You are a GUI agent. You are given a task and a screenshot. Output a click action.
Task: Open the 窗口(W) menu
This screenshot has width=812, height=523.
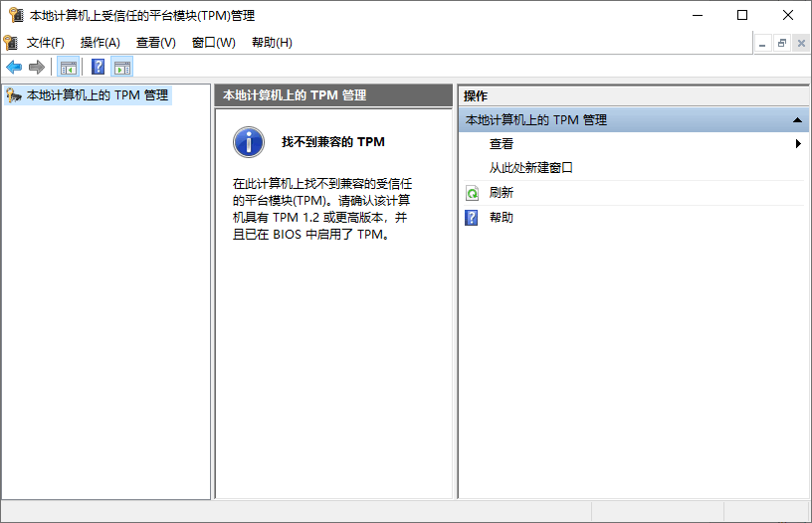[x=213, y=43]
